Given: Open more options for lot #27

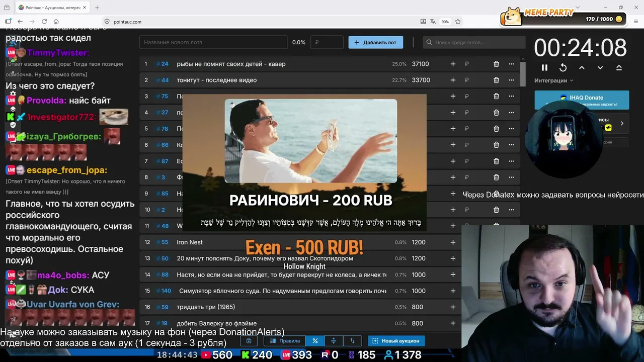Looking at the screenshot, I should point(511,112).
